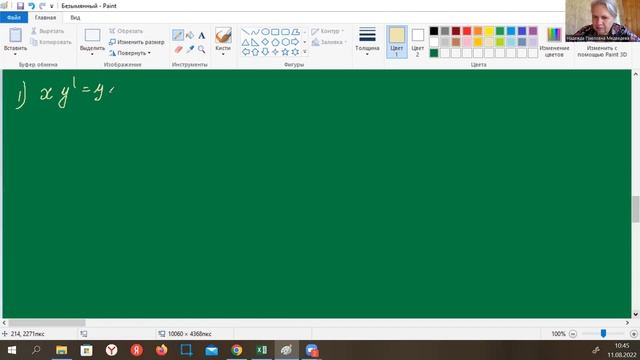Click the Save icon in title bar
640x360 pixels.
tap(20, 6)
